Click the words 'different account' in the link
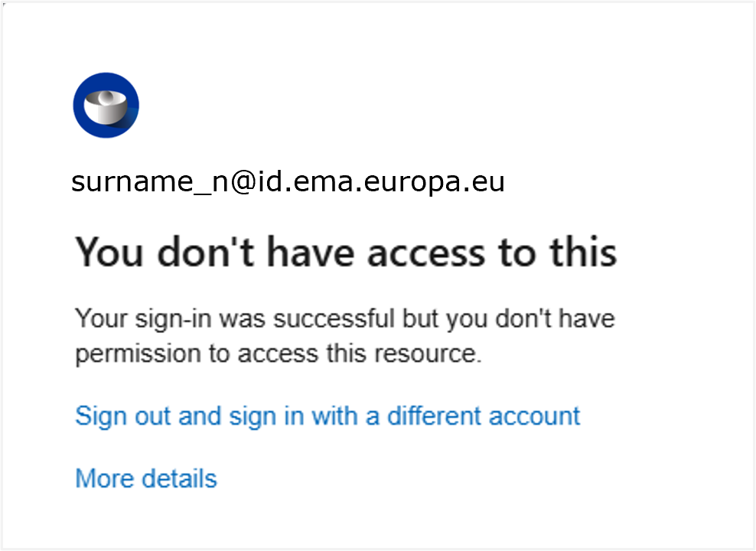Screen dimensions: 756x551 point(484,416)
